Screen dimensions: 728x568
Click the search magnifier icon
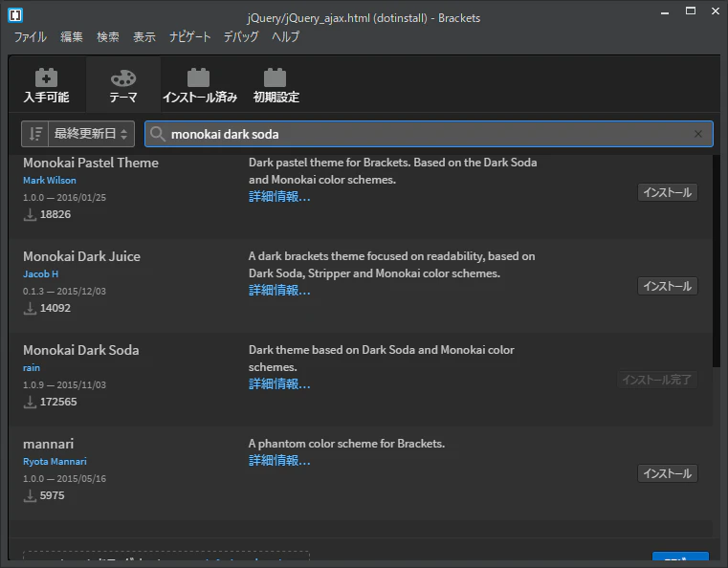[x=158, y=134]
